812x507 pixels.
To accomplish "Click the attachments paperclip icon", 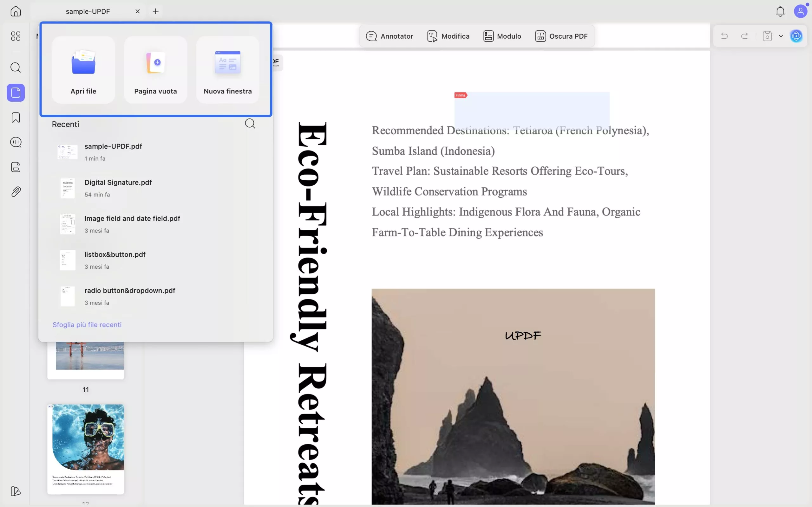I will pos(16,191).
